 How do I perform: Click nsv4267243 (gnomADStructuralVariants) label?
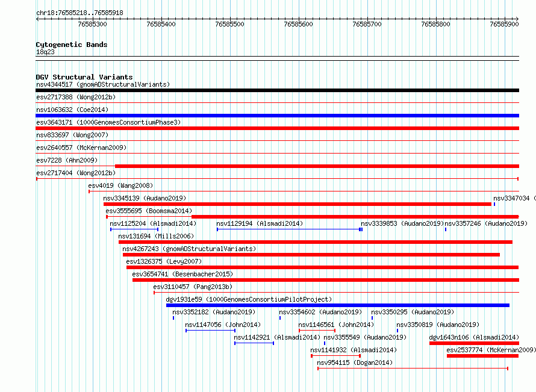[189, 249]
